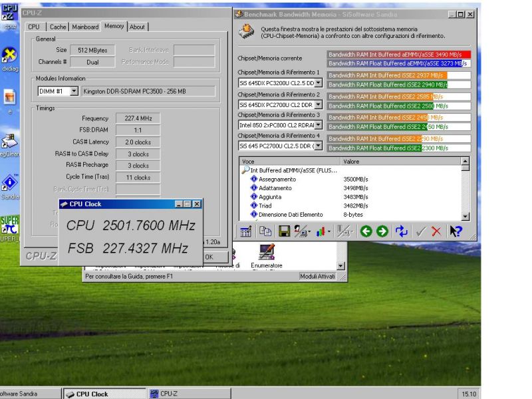Image resolution: width=532 pixels, height=399 pixels.
Task: Open the user/computer options toolbar button
Action: 302,231
